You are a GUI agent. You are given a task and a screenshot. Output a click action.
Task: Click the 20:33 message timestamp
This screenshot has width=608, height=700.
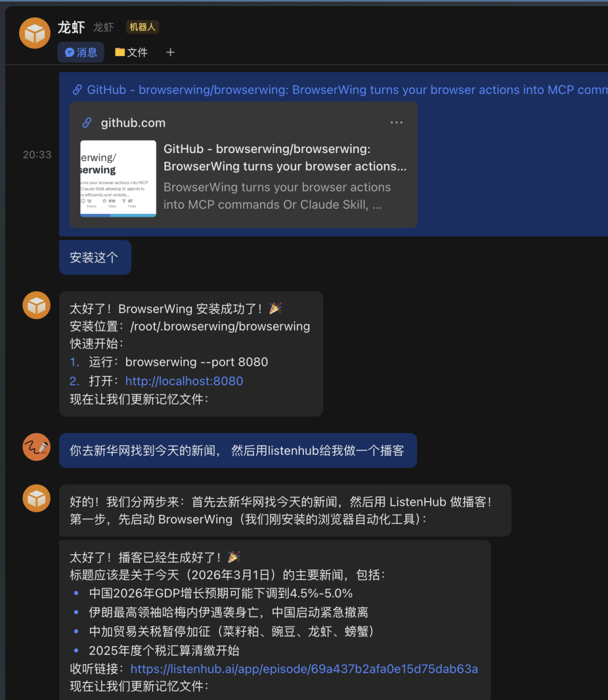coord(37,155)
